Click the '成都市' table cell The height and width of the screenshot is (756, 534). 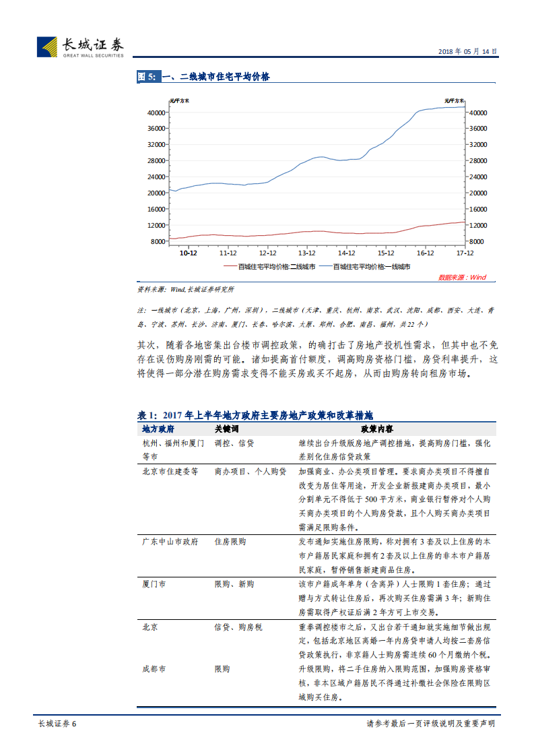(154, 669)
